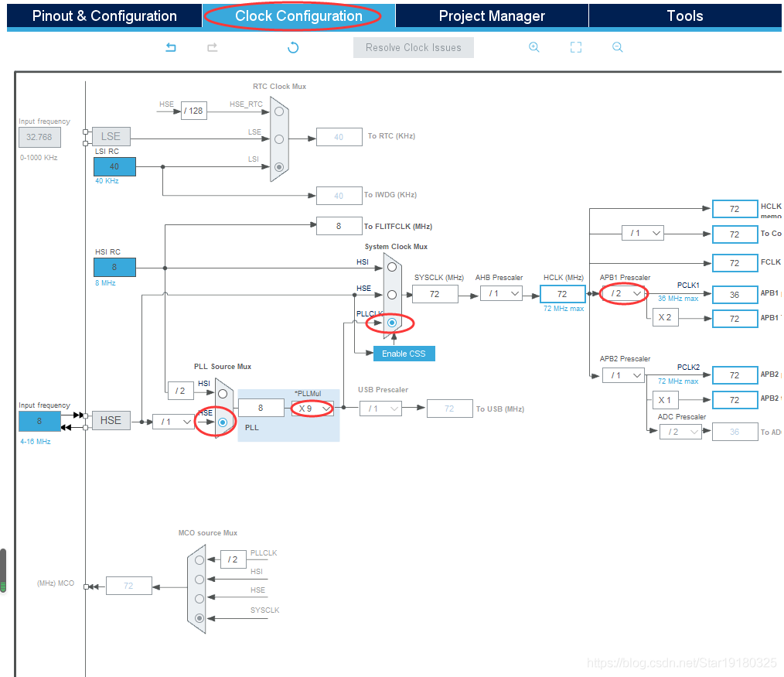The image size is (784, 677).
Task: Select HSI in System Clock Mux
Action: point(392,267)
